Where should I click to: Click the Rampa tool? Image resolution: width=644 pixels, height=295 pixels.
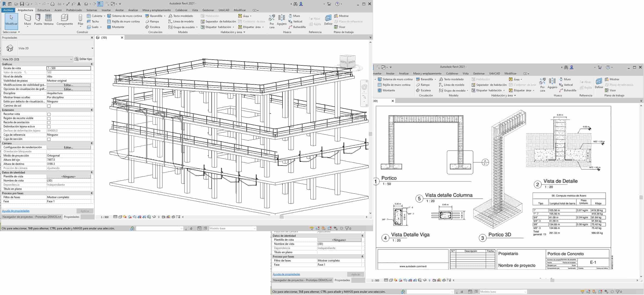click(152, 22)
